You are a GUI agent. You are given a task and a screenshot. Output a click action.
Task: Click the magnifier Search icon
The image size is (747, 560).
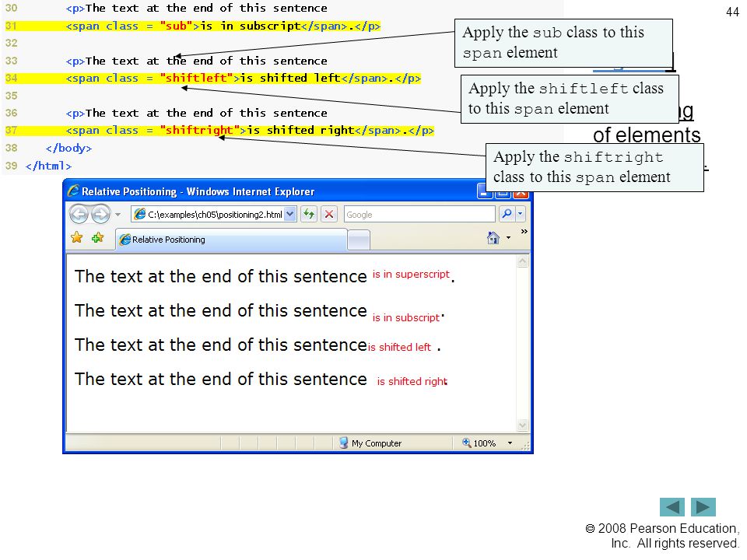pyautogui.click(x=507, y=214)
